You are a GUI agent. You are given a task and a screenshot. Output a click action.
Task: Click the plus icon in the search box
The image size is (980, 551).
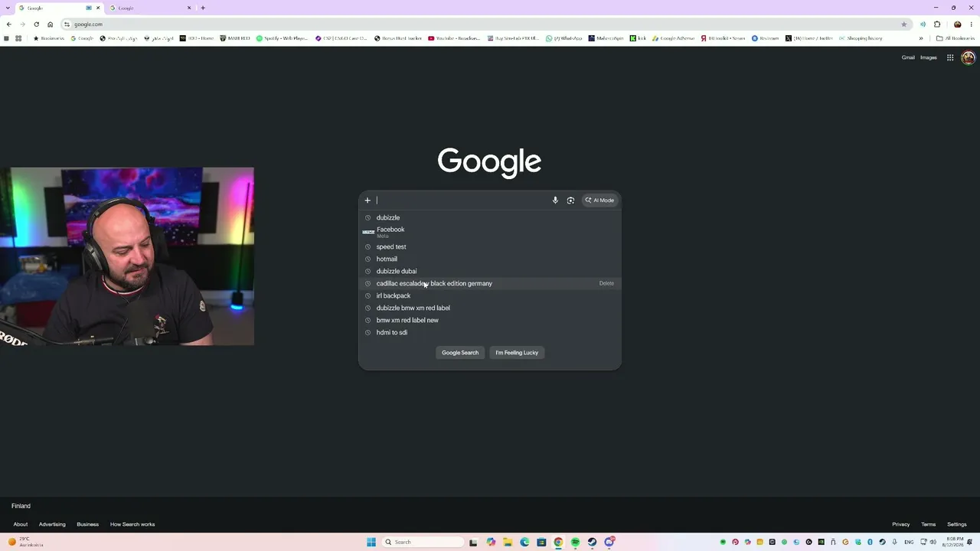pos(367,201)
